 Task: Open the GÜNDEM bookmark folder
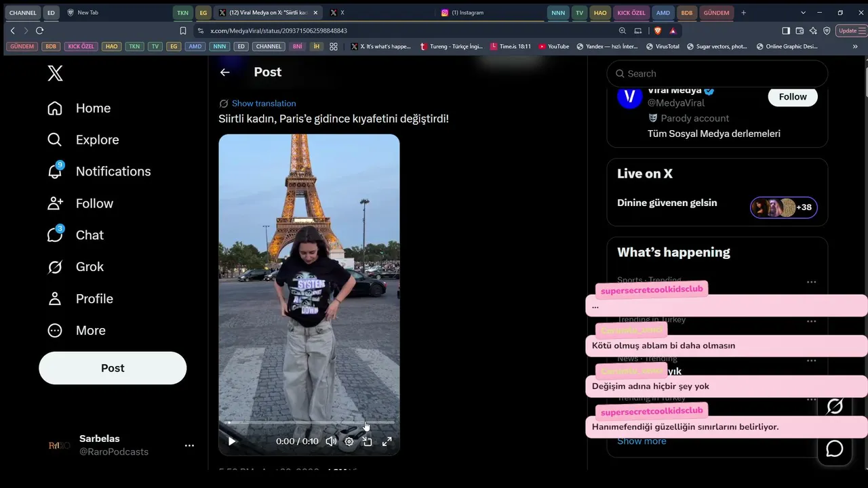(22, 47)
